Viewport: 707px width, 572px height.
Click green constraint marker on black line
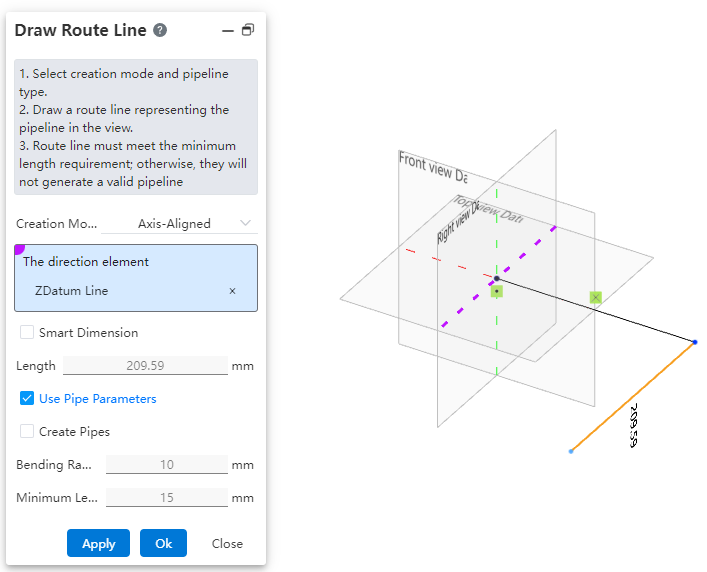click(x=596, y=297)
